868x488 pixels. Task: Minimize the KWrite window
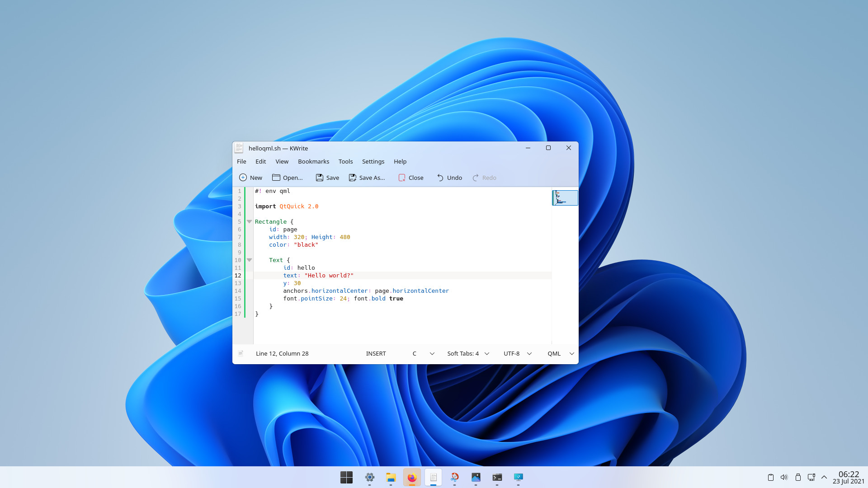528,148
